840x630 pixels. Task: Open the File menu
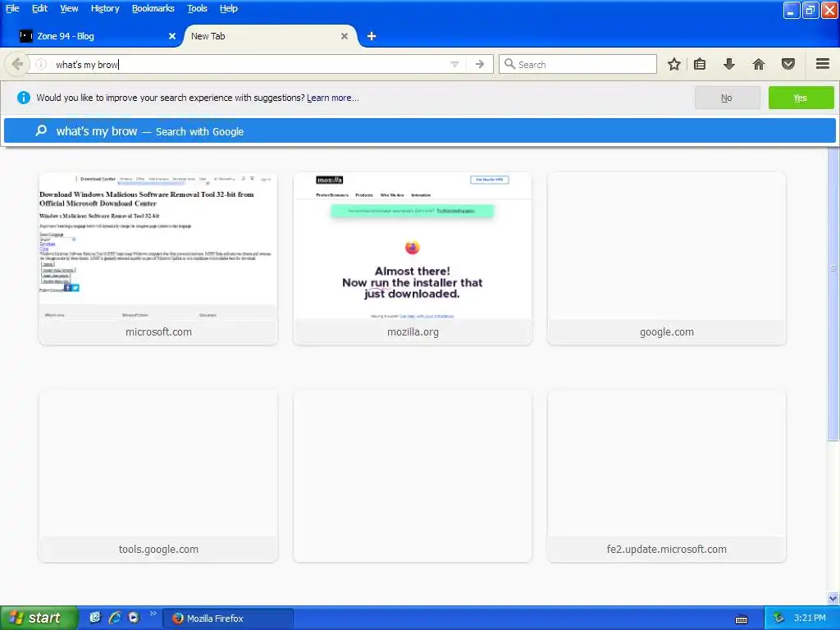click(x=12, y=8)
